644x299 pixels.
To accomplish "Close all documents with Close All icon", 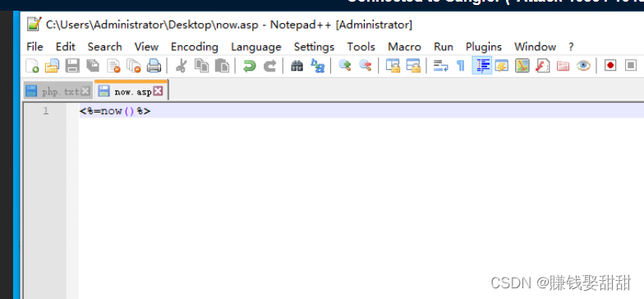I will [x=134, y=66].
